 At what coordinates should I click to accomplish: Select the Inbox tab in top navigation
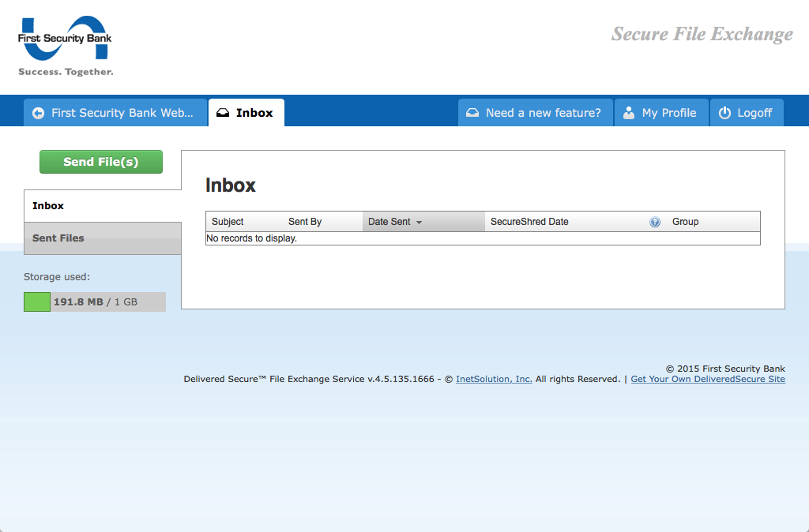pyautogui.click(x=246, y=112)
